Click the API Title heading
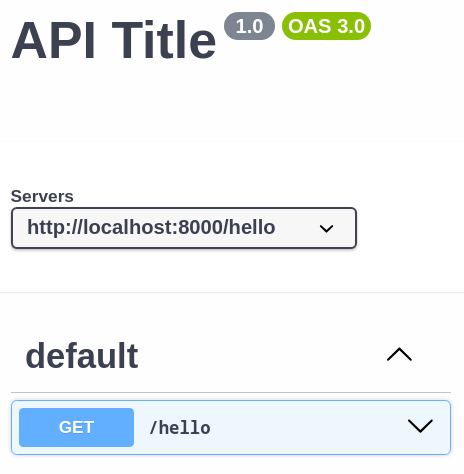The height and width of the screenshot is (474, 464). pyautogui.click(x=114, y=40)
